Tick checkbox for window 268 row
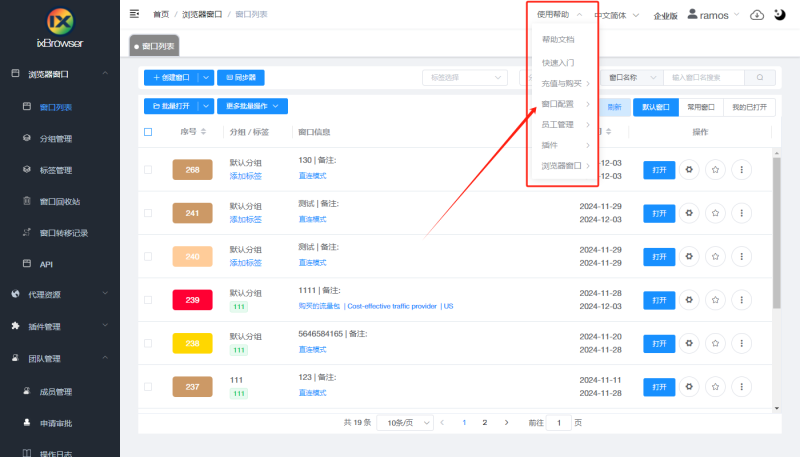The width and height of the screenshot is (800, 457). pos(148,169)
